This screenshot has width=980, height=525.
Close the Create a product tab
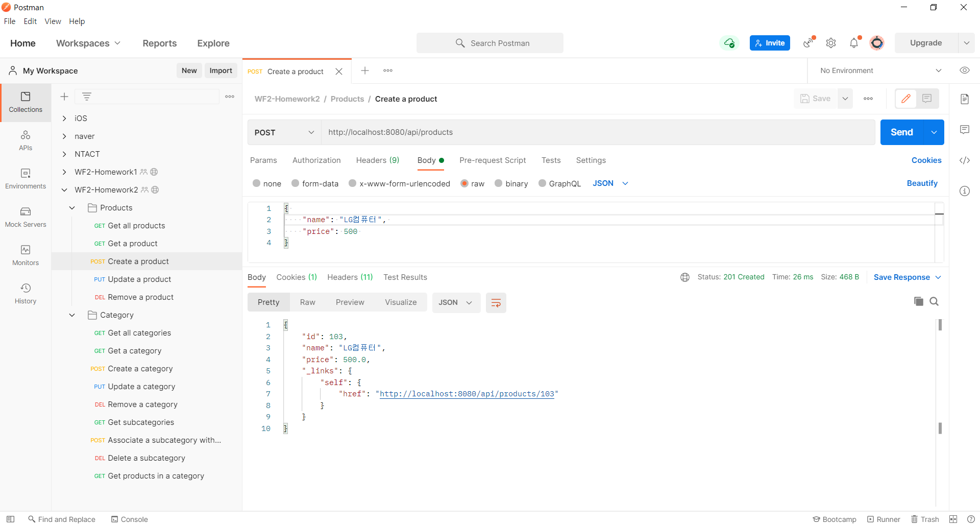coord(339,71)
